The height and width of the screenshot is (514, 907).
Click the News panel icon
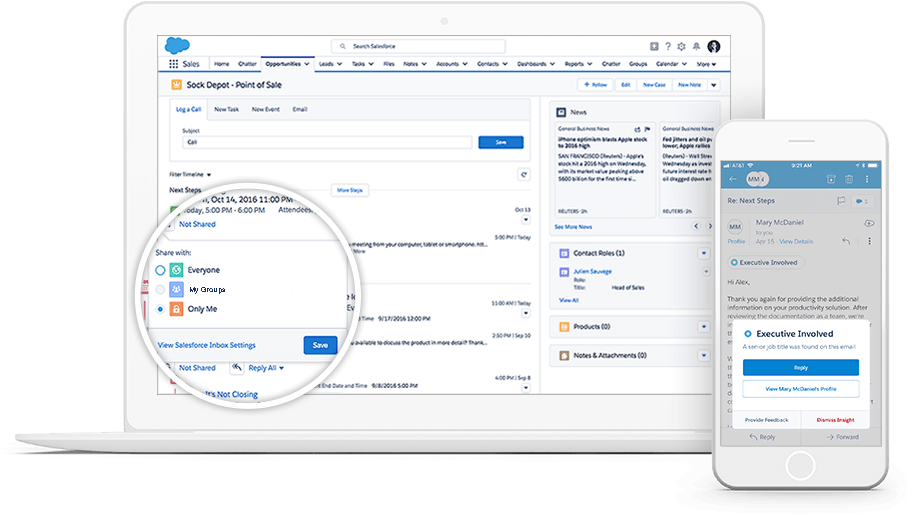561,112
